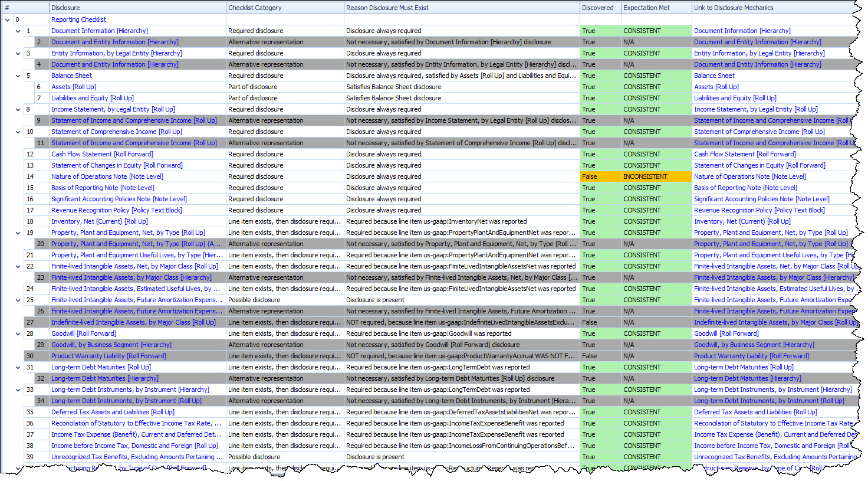The image size is (868, 481).
Task: Open Nature of Operations Note in Disclosure column
Action: (x=107, y=176)
